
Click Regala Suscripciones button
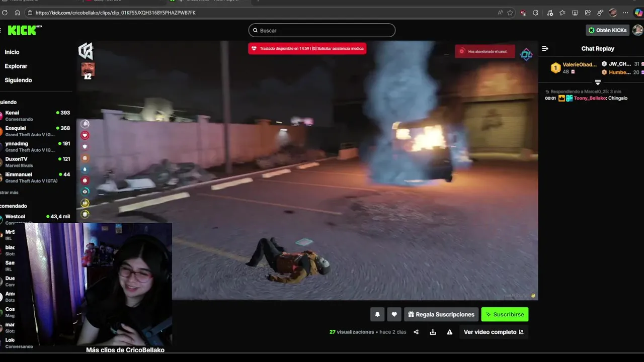coord(441,314)
